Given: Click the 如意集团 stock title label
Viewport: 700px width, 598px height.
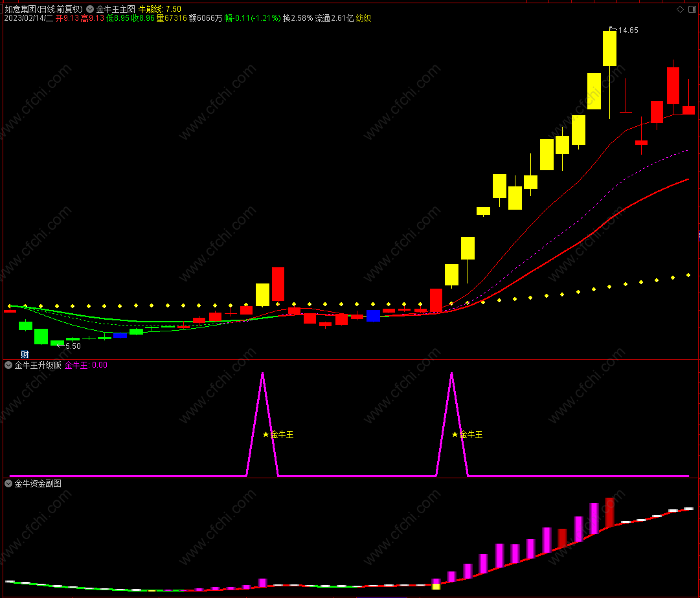Looking at the screenshot, I should click(x=19, y=9).
